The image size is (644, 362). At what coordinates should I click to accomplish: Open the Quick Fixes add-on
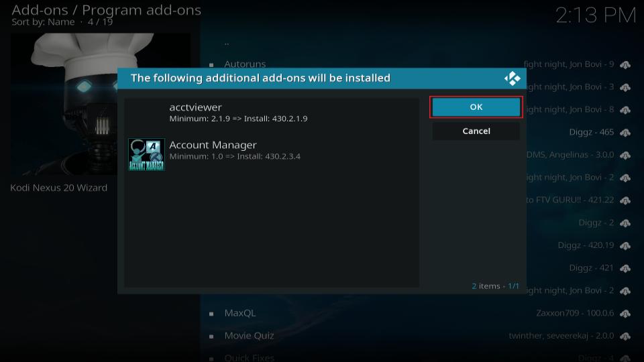tap(249, 358)
